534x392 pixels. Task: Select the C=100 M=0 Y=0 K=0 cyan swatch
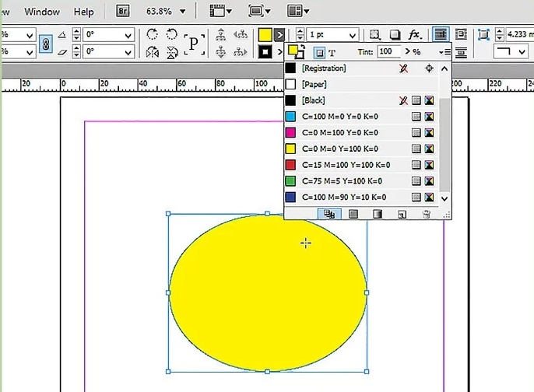point(361,117)
